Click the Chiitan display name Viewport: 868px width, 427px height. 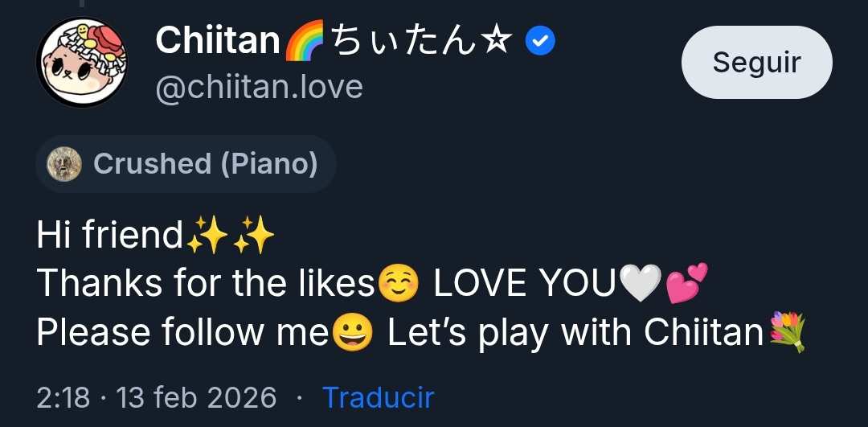click(x=217, y=40)
